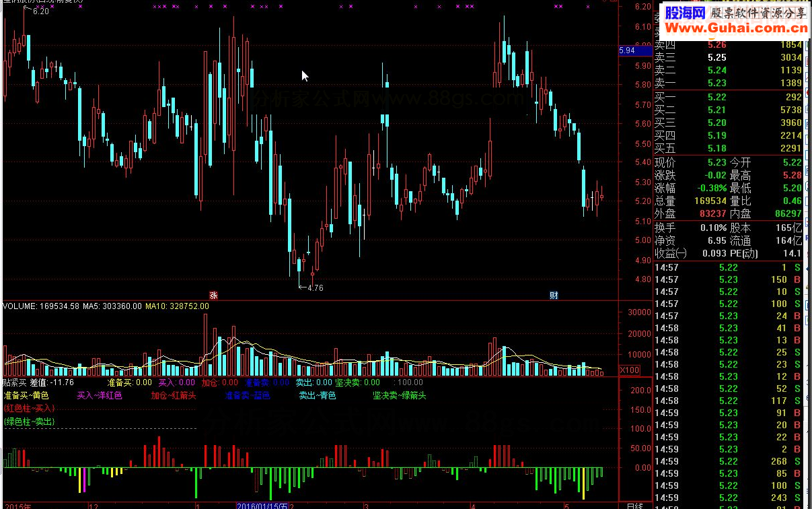Screen dimensions: 812x509
Task: Click the 加仓~红箭头 legend label
Action: click(174, 395)
